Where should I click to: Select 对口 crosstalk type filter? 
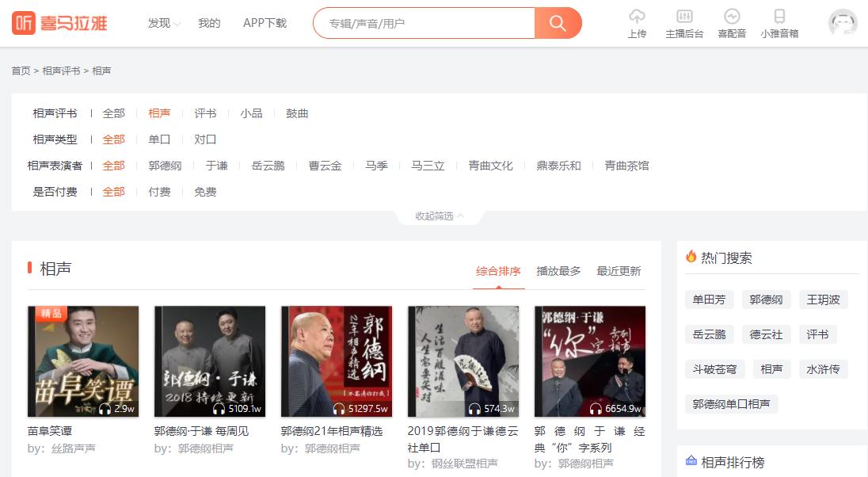[205, 139]
